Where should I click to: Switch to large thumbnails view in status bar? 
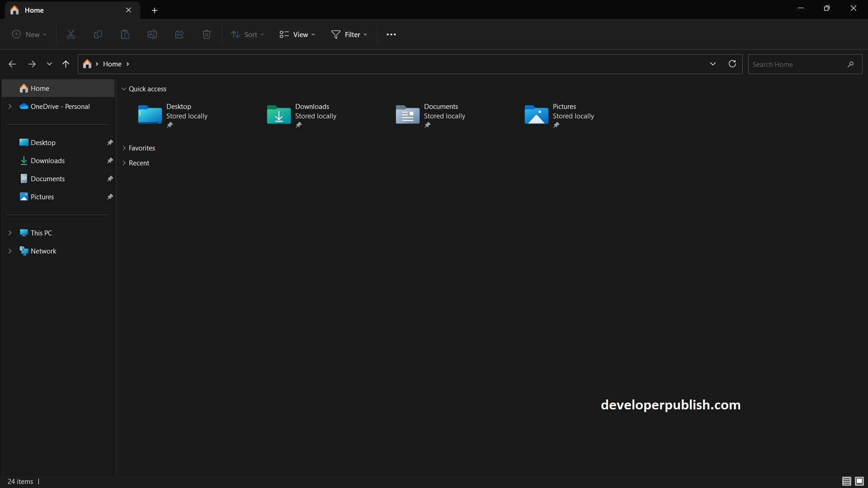pos(859,481)
